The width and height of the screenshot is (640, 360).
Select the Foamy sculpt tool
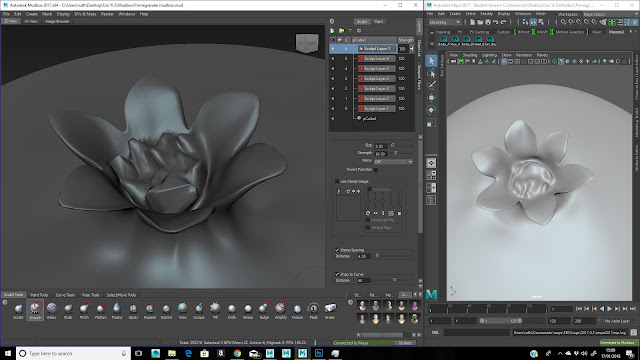click(117, 311)
